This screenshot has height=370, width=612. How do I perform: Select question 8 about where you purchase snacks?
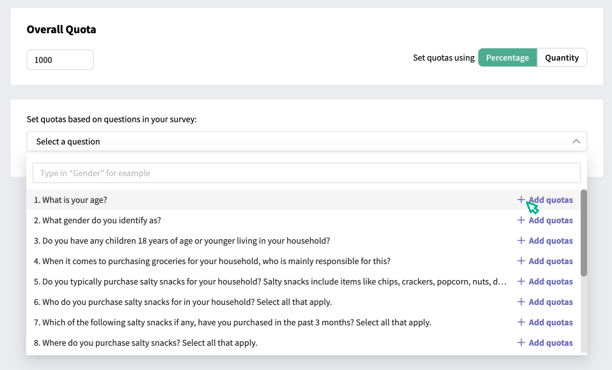coord(145,343)
